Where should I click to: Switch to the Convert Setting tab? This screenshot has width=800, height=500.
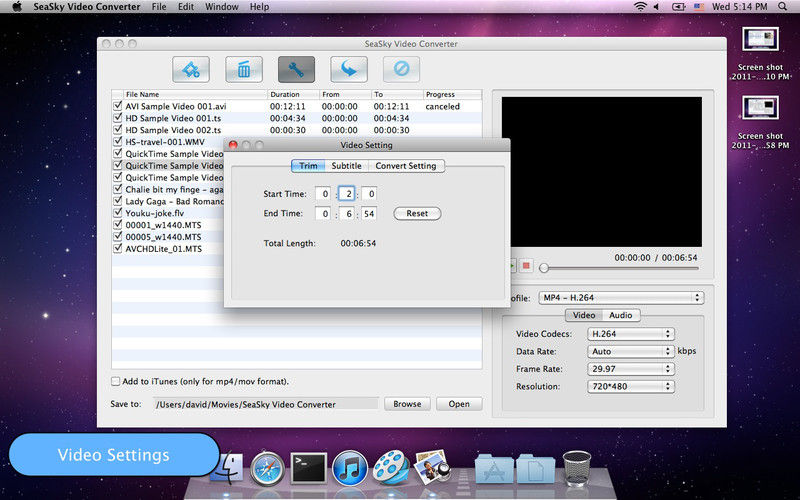[x=405, y=166]
